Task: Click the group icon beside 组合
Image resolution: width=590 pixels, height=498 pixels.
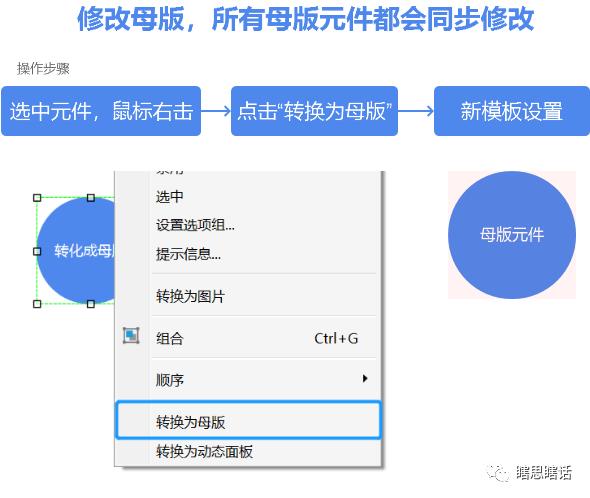Action: 131,335
